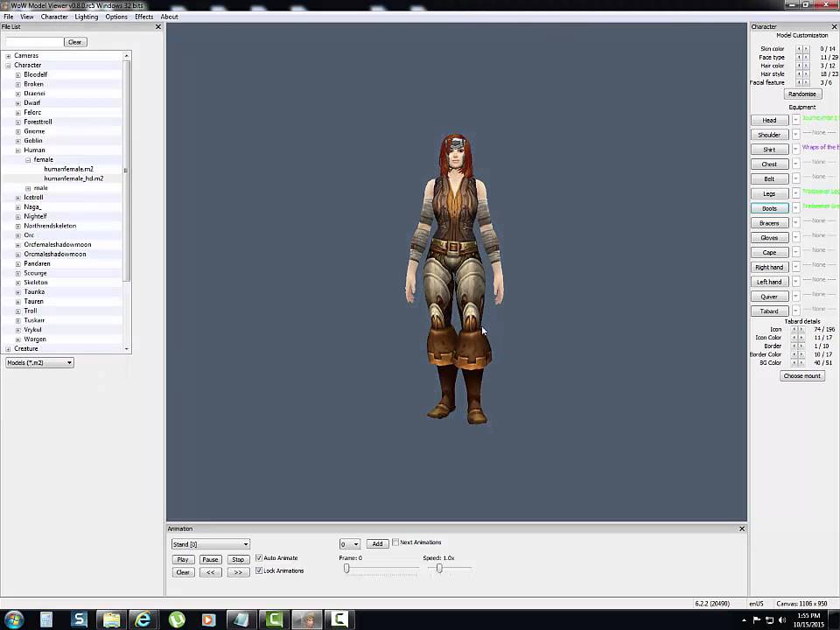This screenshot has width=840, height=630.
Task: Click the Stop animation button
Action: coord(238,559)
